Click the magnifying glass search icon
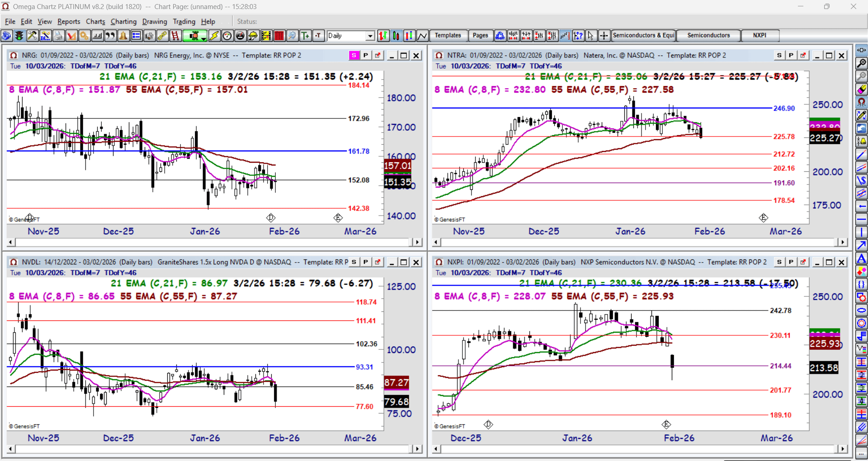Viewport: 868px width, 461px height. 292,36
